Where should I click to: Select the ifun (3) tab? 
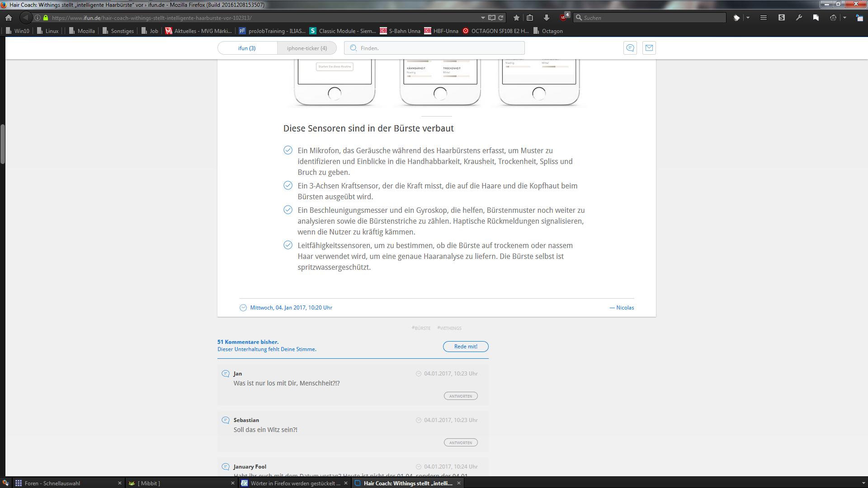247,48
